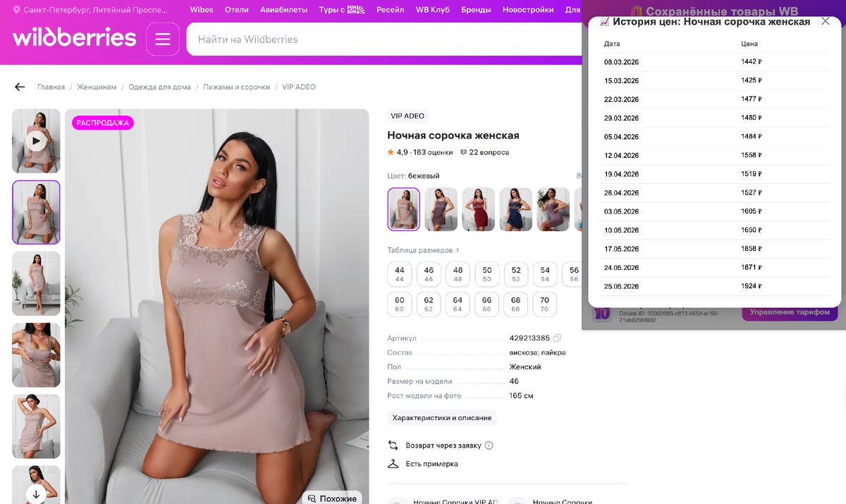The width and height of the screenshot is (846, 504).
Task: Open Отели in top menu
Action: tap(237, 10)
